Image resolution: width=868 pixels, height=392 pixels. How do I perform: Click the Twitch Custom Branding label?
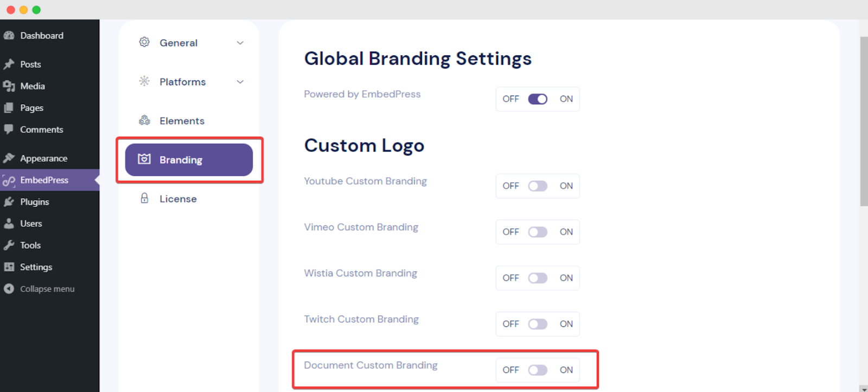tap(361, 319)
